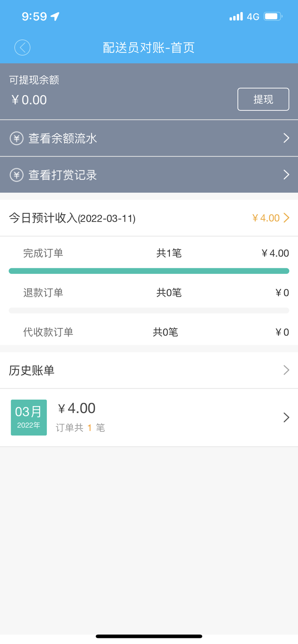Tap the 4G network indicator
The width and height of the screenshot is (298, 644).
pyautogui.click(x=253, y=16)
